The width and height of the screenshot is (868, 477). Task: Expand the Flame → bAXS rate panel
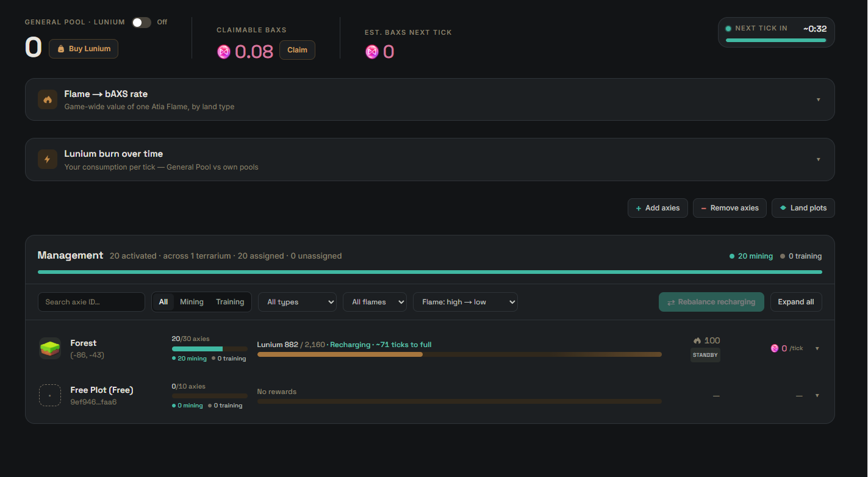819,99
